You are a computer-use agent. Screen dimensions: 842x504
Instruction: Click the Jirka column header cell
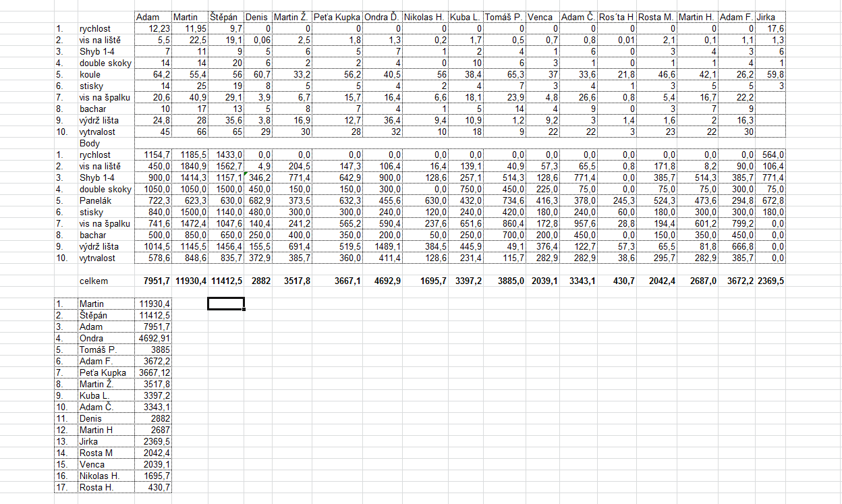(x=771, y=17)
